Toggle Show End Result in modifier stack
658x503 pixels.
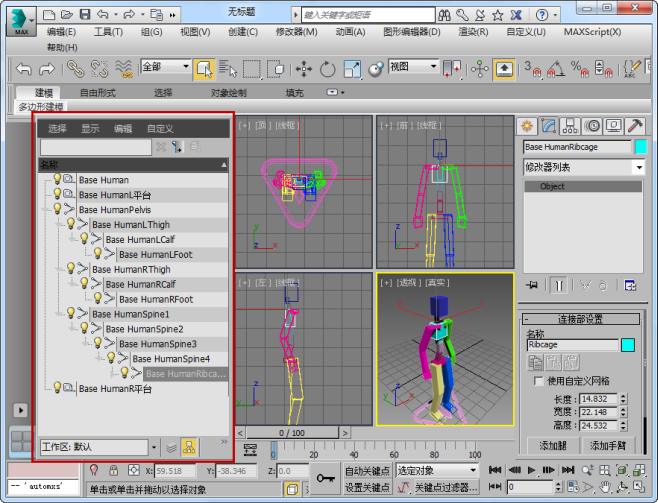pos(559,286)
